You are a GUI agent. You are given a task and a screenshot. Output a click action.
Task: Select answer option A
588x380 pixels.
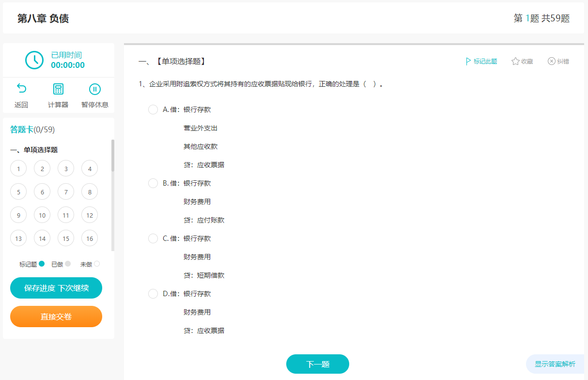coord(153,109)
